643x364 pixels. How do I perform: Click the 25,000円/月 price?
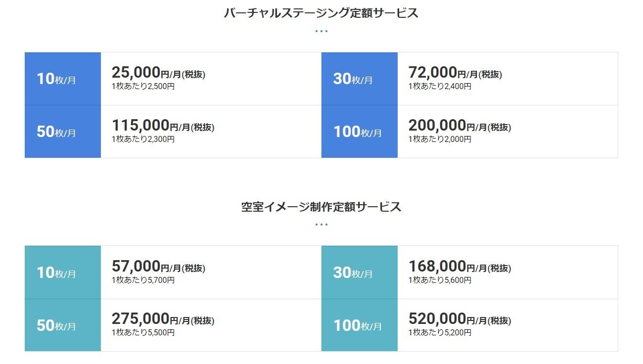click(x=158, y=73)
